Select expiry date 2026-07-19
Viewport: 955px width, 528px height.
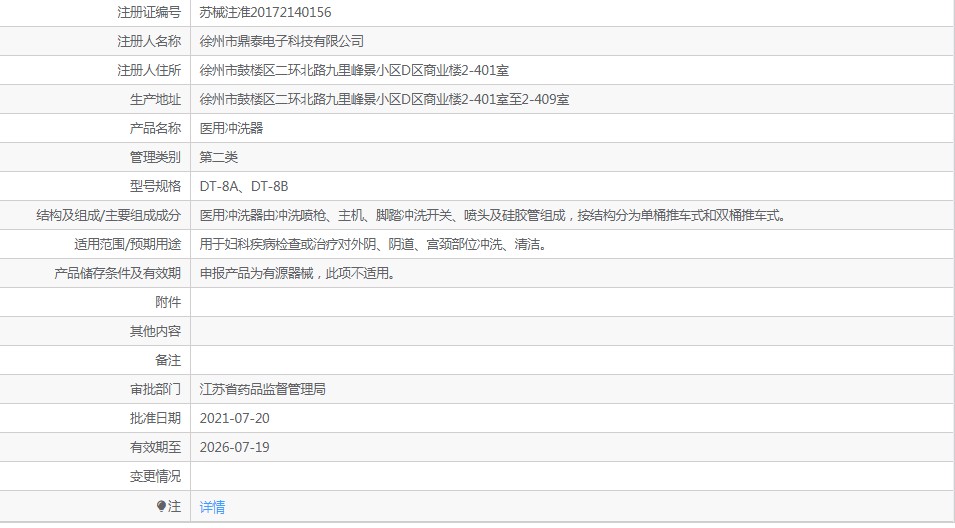tap(234, 448)
